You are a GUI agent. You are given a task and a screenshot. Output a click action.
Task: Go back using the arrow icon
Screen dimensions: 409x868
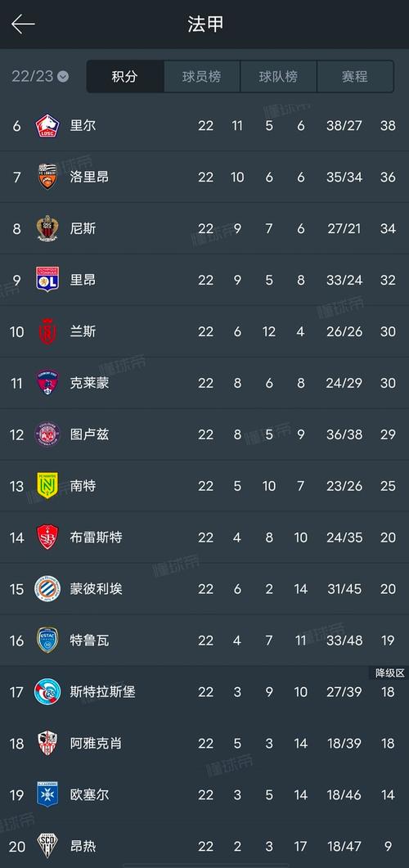pyautogui.click(x=23, y=25)
